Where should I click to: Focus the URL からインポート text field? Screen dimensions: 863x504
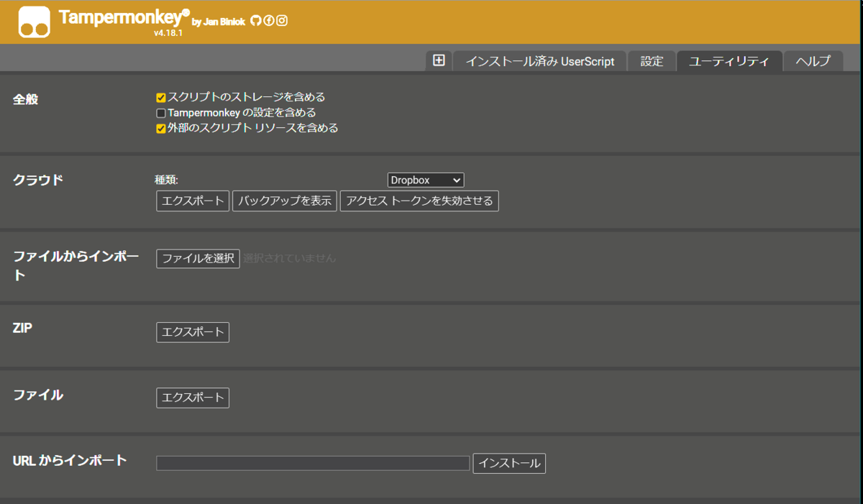click(313, 463)
